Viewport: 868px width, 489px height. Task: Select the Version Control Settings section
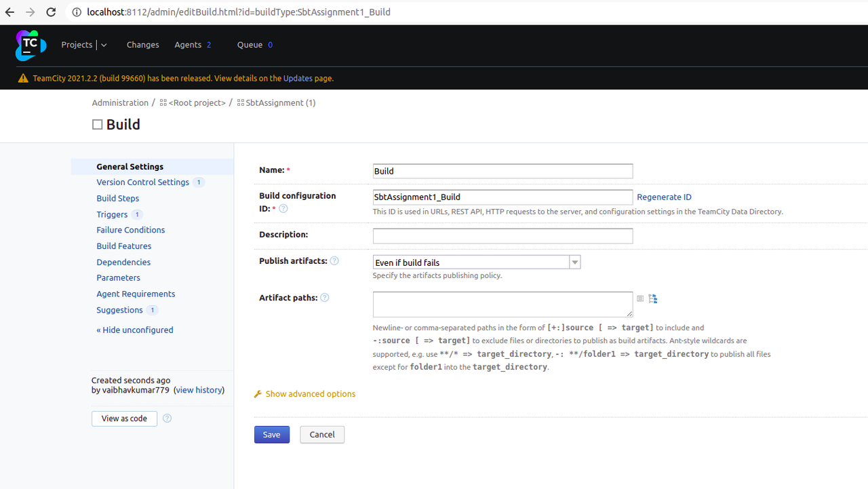tap(141, 182)
